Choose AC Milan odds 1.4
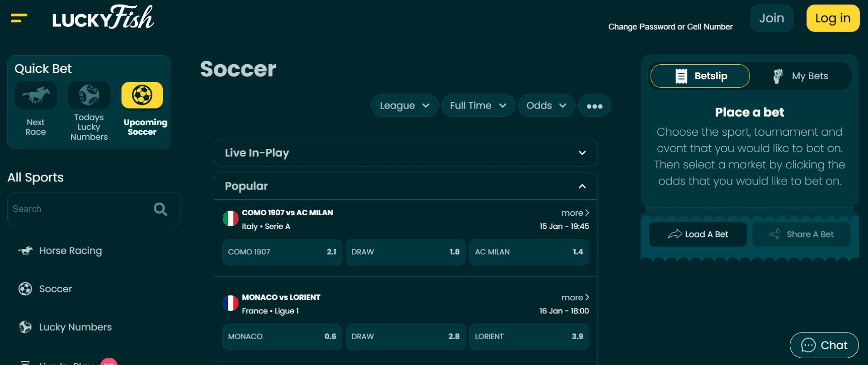This screenshot has width=868, height=365. point(528,252)
